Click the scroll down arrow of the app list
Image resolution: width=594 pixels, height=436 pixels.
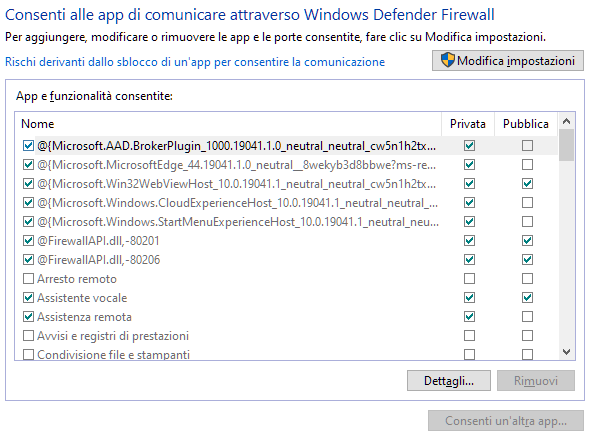[x=566, y=352]
